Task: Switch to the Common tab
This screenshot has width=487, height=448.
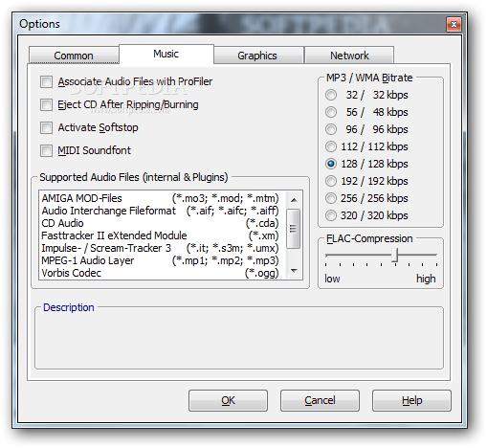Action: (x=74, y=56)
